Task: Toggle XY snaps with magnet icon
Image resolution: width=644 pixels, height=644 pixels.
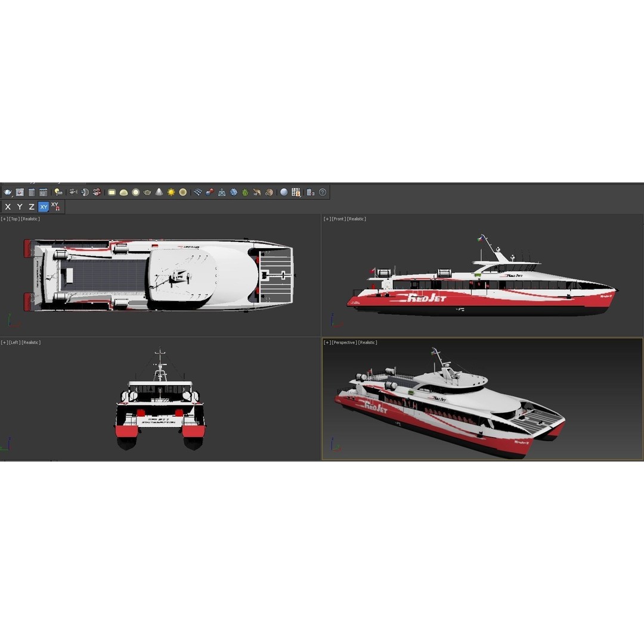Action: pos(55,206)
